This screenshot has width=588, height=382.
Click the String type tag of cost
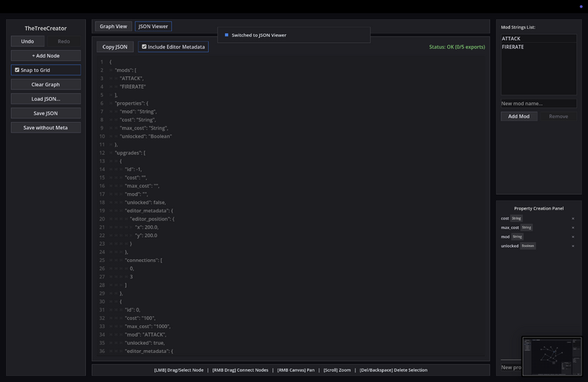coord(516,218)
